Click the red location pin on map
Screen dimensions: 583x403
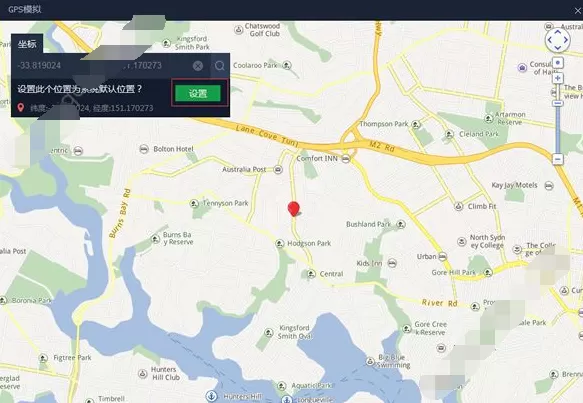pyautogui.click(x=294, y=209)
